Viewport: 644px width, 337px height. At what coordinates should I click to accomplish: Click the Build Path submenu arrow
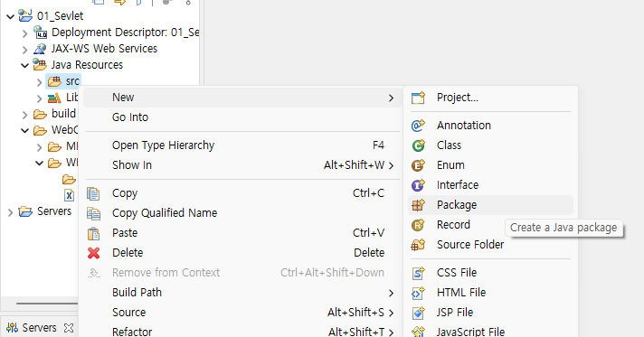[391, 293]
